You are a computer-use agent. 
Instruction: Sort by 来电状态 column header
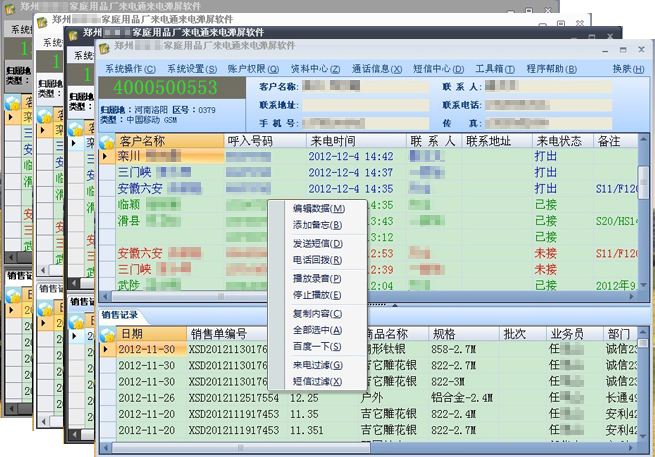pos(563,141)
